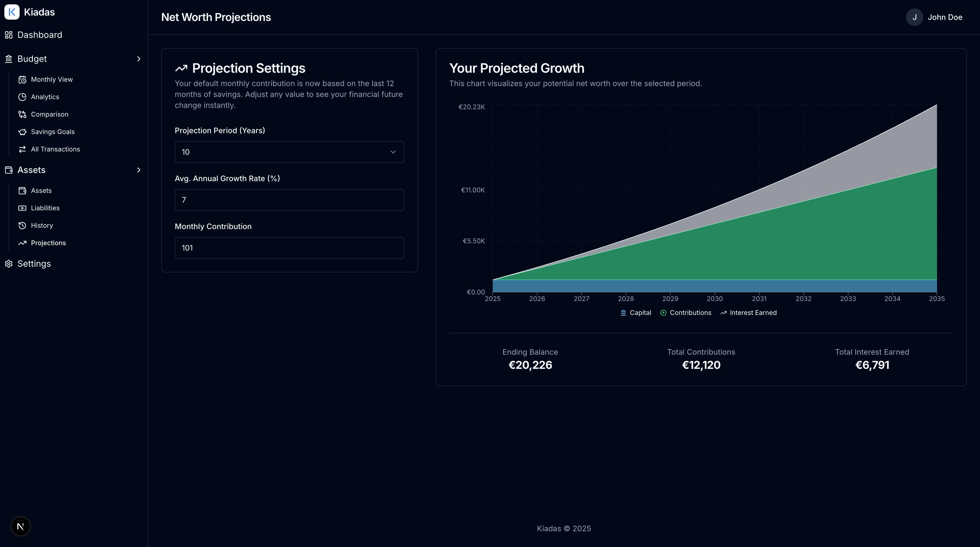
Task: Click the Analytics pie chart icon
Action: pos(22,97)
